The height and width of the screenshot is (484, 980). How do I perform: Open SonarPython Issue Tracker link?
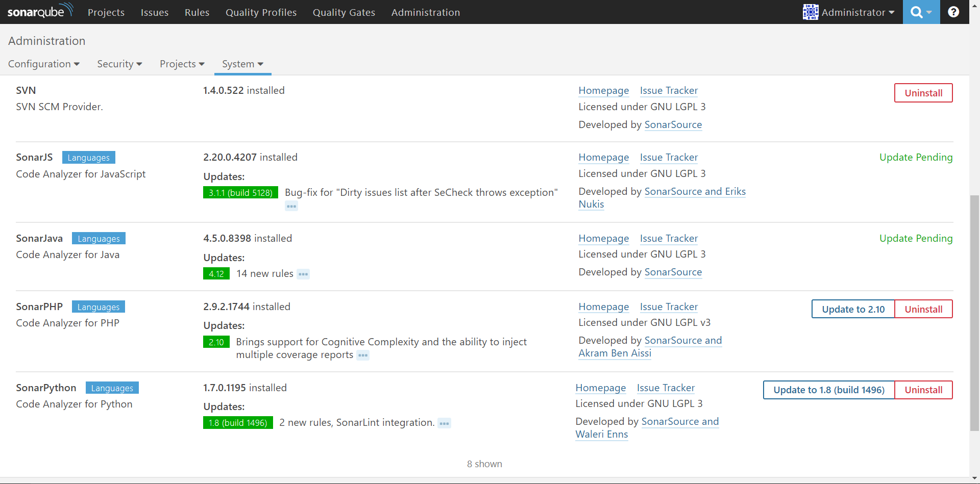tap(666, 388)
